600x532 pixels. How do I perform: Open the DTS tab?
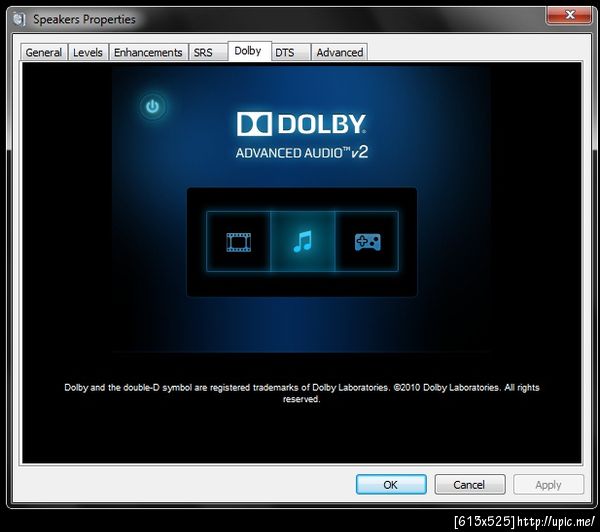[x=291, y=52]
